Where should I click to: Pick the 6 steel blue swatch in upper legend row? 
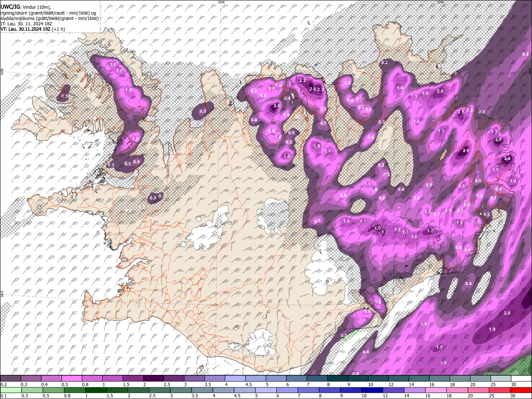pyautogui.click(x=296, y=379)
